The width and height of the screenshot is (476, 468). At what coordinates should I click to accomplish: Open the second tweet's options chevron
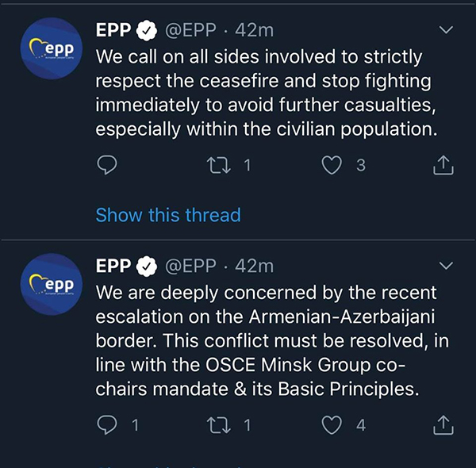[x=446, y=266]
